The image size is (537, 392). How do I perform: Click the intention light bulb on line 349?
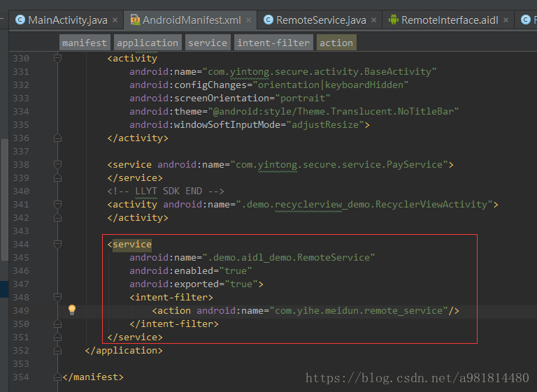click(72, 310)
